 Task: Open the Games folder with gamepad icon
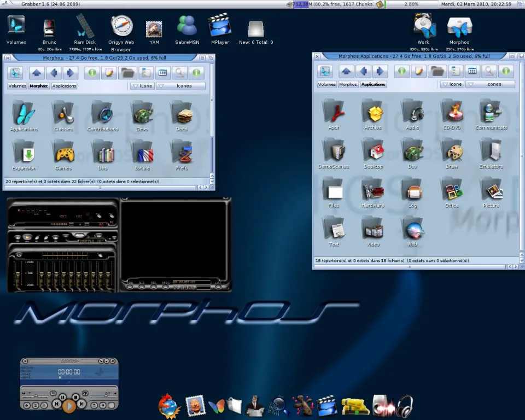63,153
